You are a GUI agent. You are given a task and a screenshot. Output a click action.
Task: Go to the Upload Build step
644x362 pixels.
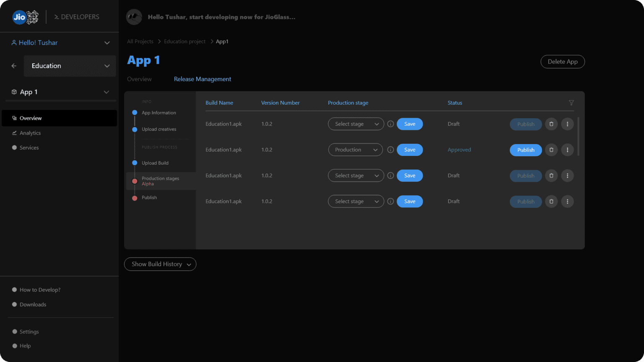pyautogui.click(x=155, y=163)
